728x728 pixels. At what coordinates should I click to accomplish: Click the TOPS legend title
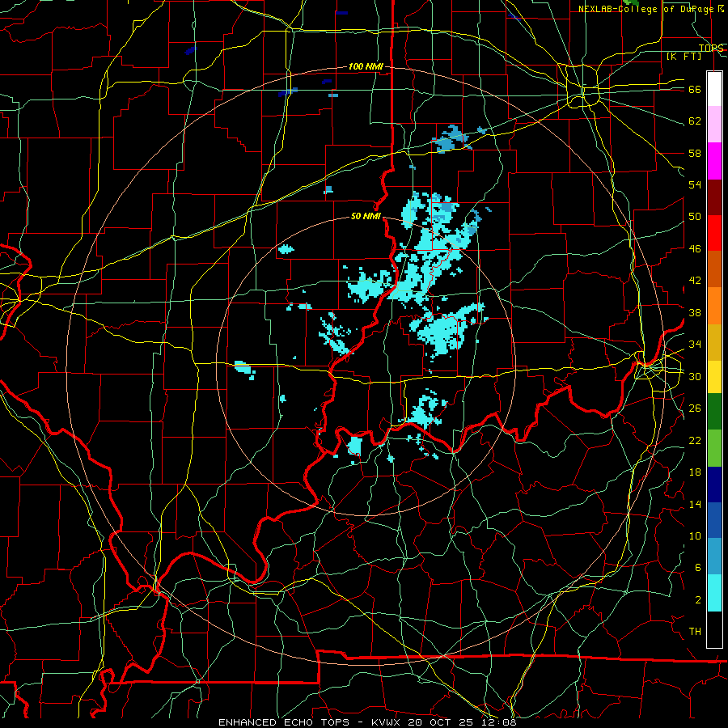pyautogui.click(x=711, y=48)
